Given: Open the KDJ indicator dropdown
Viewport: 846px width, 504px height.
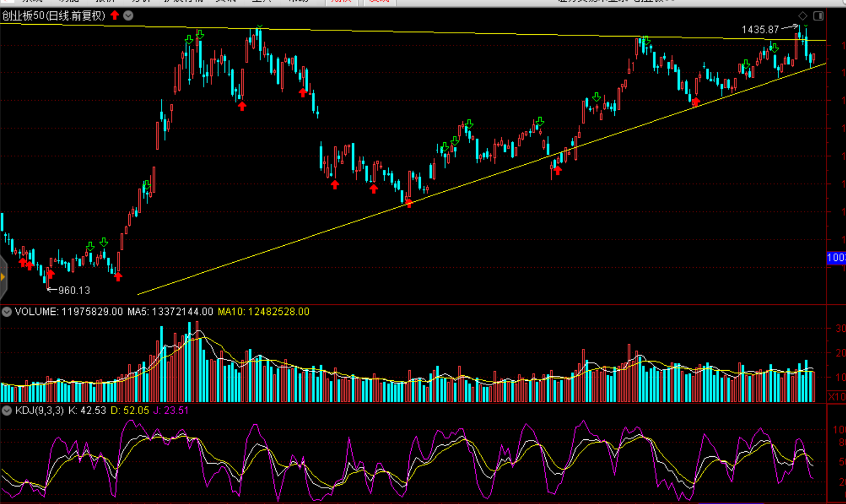Looking at the screenshot, I should coord(7,411).
